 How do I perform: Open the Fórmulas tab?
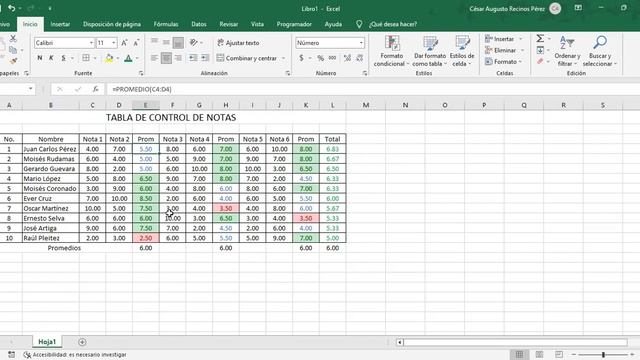point(166,24)
